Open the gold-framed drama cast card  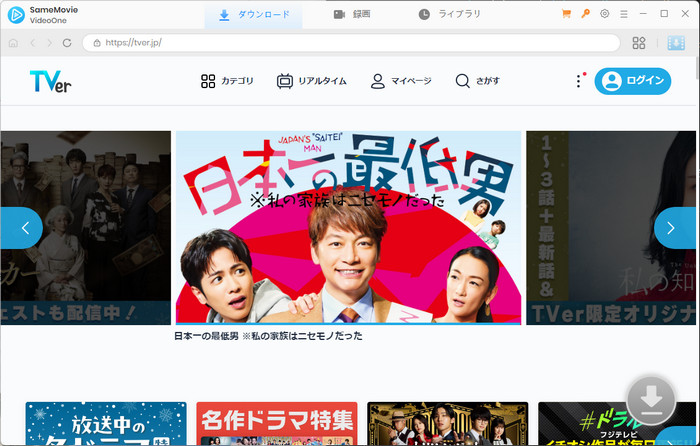coord(447,423)
